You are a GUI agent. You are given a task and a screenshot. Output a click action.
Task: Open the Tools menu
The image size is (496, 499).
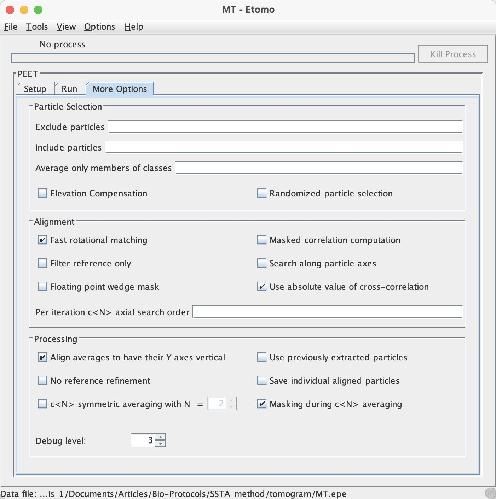click(x=37, y=27)
